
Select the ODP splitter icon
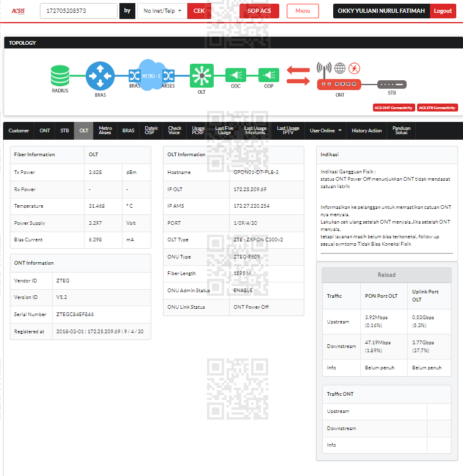click(269, 75)
